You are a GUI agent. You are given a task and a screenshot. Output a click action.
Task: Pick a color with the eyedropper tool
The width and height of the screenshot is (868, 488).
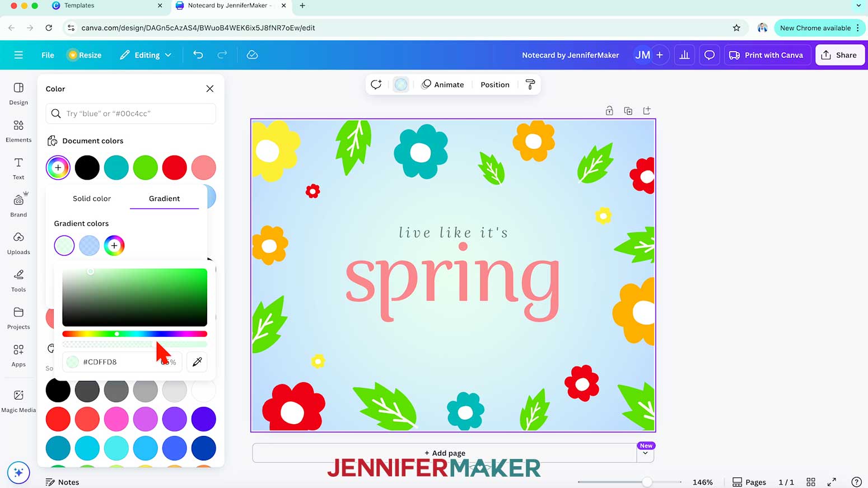pos(197,362)
